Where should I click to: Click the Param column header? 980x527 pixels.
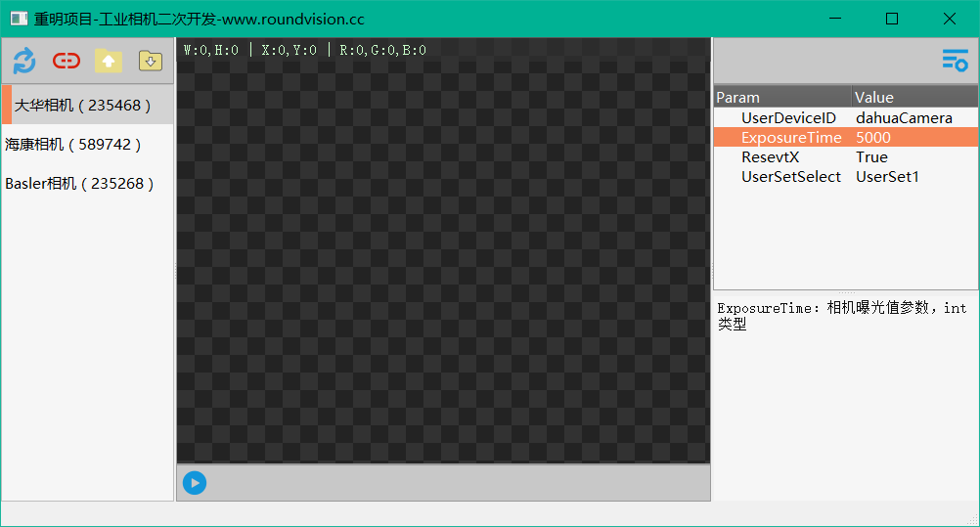(x=780, y=97)
